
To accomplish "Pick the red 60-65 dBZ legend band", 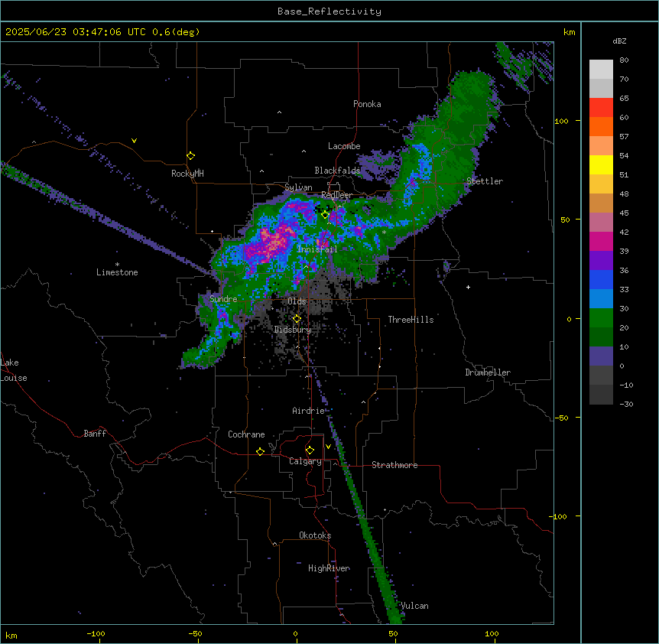I will 601,107.
